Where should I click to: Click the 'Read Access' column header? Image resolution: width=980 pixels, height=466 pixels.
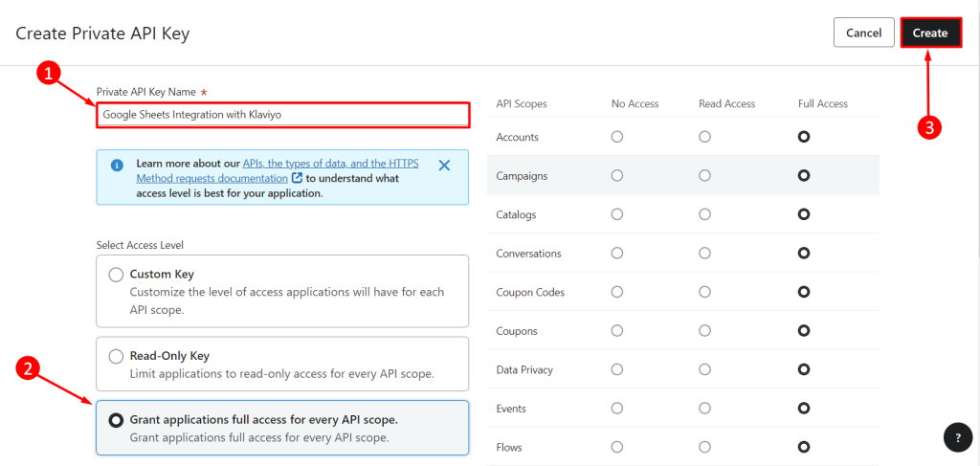(x=727, y=103)
